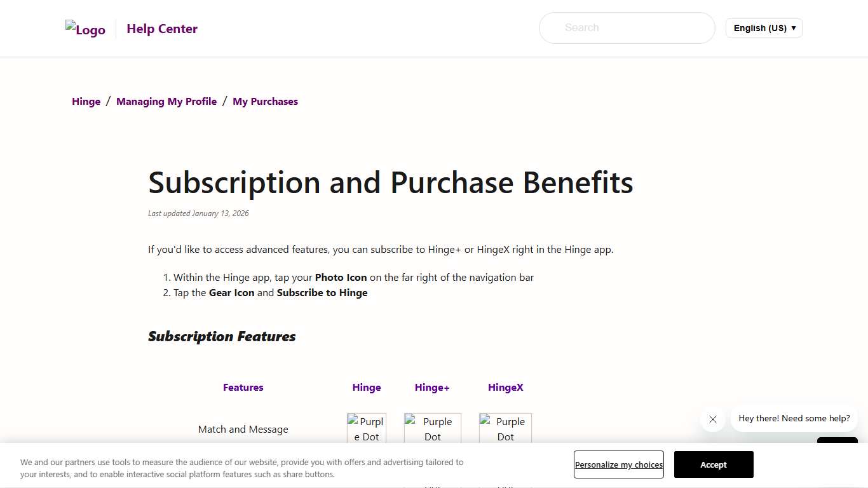Dismiss the chat greeting with the X

712,419
